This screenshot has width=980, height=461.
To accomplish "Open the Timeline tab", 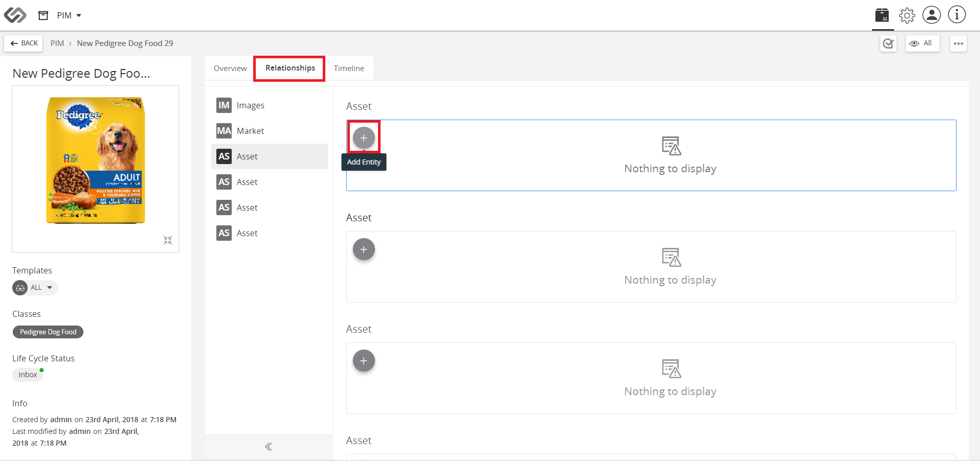I will (x=349, y=68).
